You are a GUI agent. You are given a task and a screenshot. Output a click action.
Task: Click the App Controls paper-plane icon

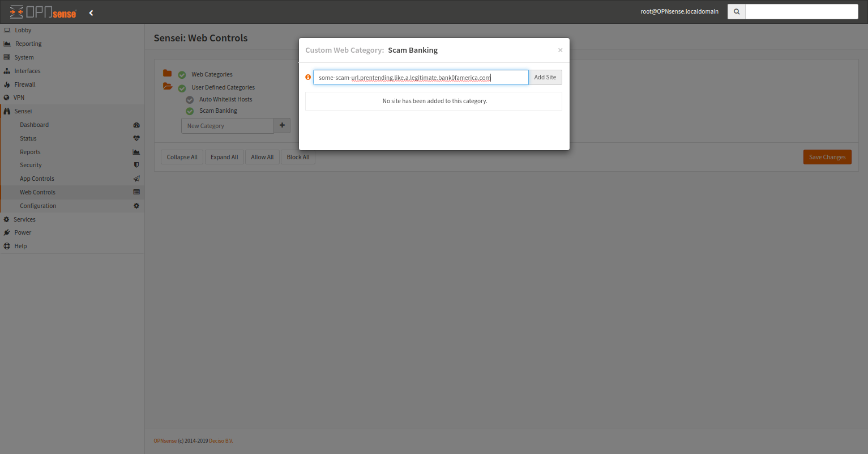[136, 178]
